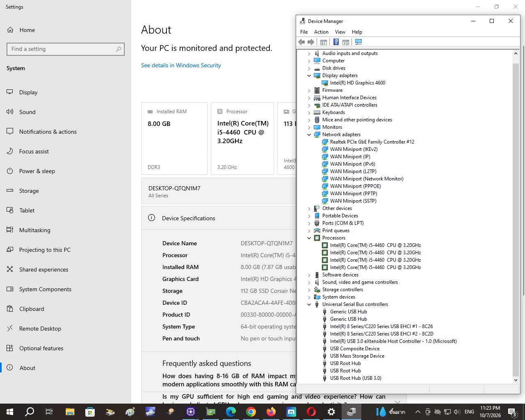Open Microsoft Store from the taskbar

90,412
